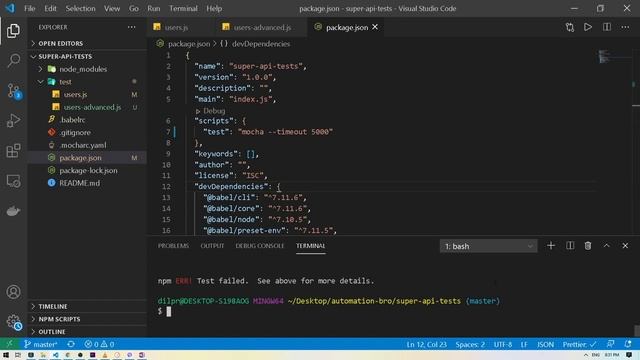Kill the terminal with trash icon
Image resolution: width=640 pixels, height=360 pixels.
pos(588,246)
